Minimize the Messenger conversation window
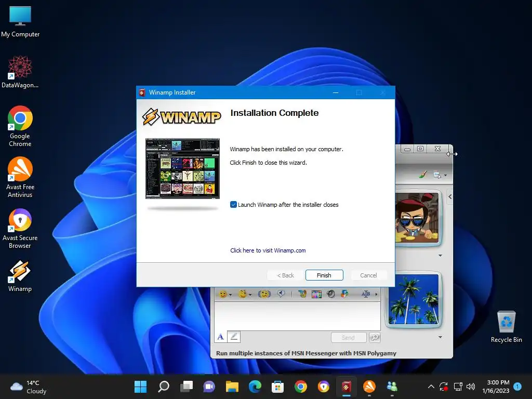Screen dimensions: 532x399 coord(407,149)
